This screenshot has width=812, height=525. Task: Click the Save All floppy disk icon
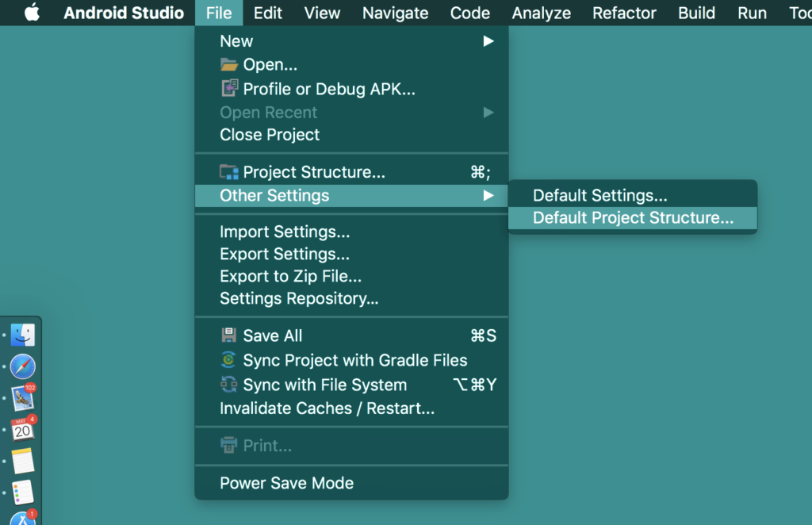pyautogui.click(x=229, y=335)
